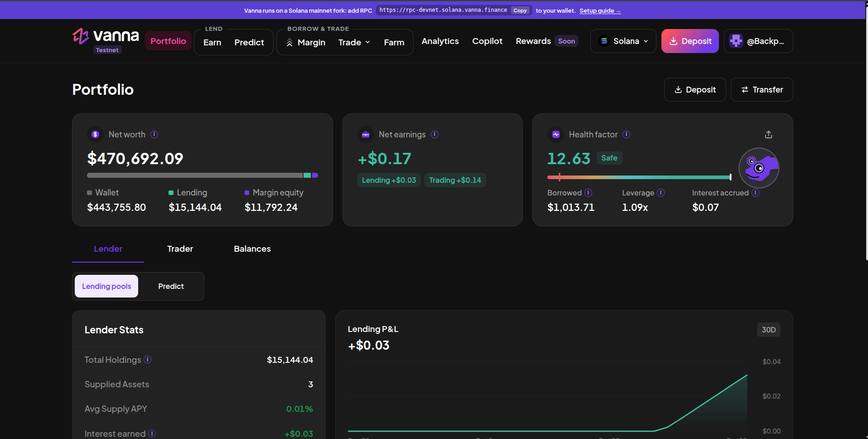
Task: Click the Leverage info icon
Action: (x=661, y=193)
